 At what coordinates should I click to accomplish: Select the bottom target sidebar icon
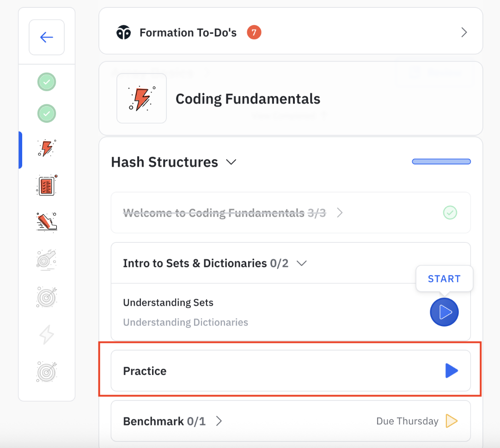pyautogui.click(x=47, y=371)
